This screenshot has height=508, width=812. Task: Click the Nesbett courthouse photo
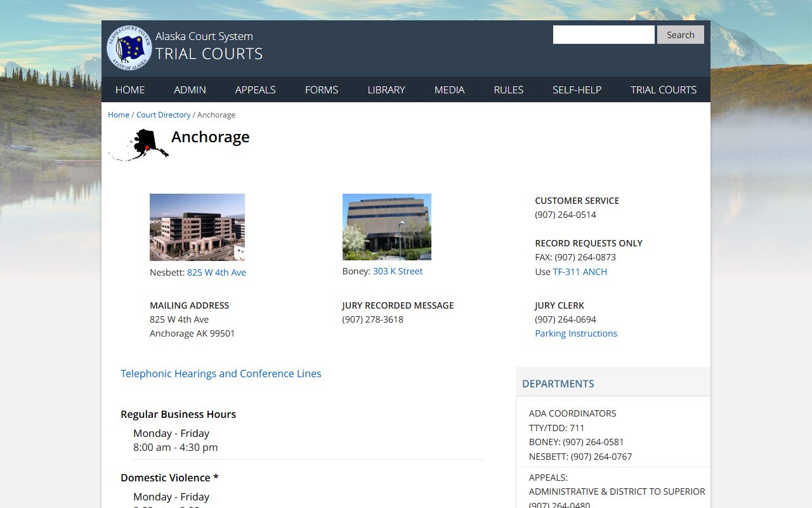tap(197, 227)
